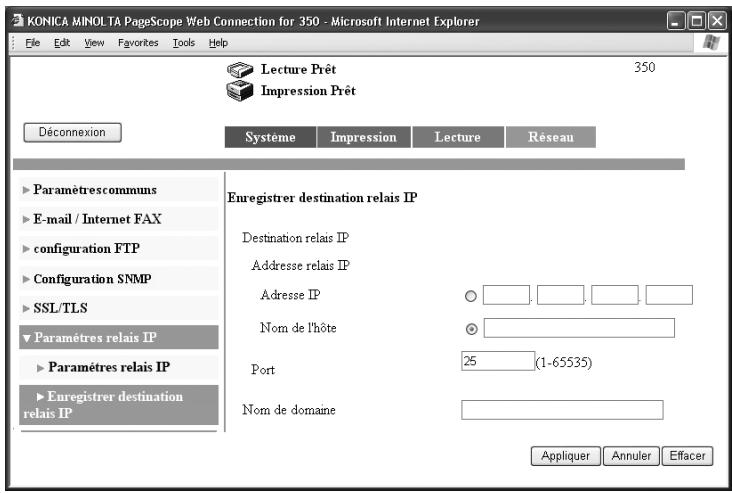Open Enregistrer destination relais IP sub-item
Viewport: 732px width, 493px height.
(119, 405)
